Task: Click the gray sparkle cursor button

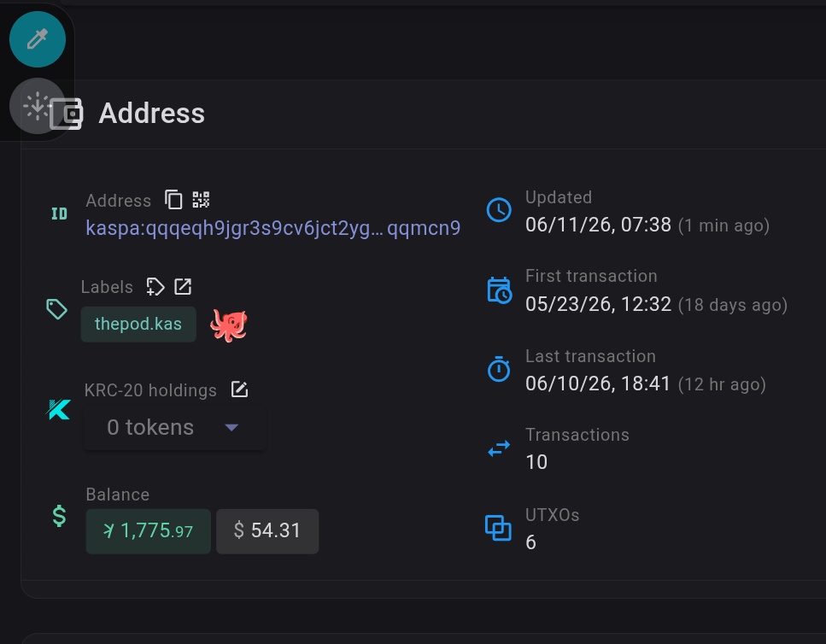Action: (x=38, y=106)
